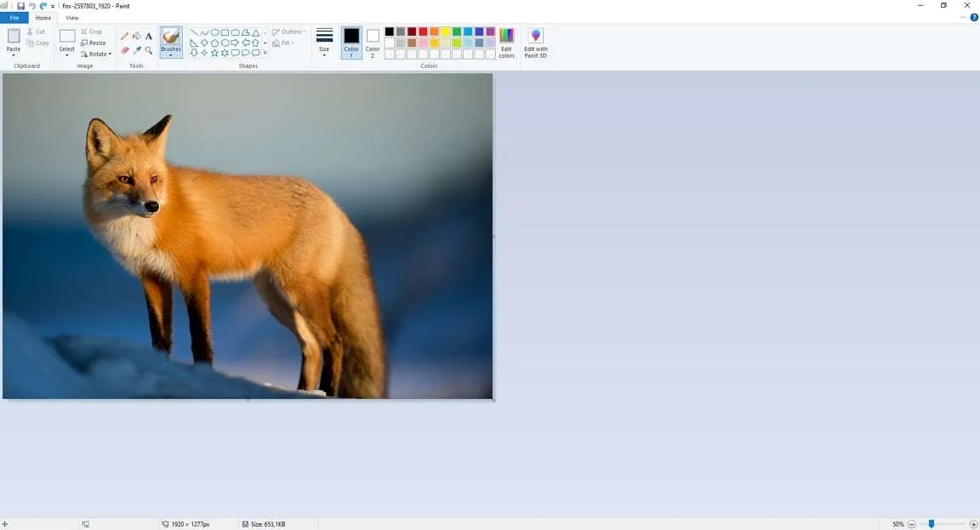Click the zoom out minus button
The width and height of the screenshot is (980, 530).
tap(911, 524)
